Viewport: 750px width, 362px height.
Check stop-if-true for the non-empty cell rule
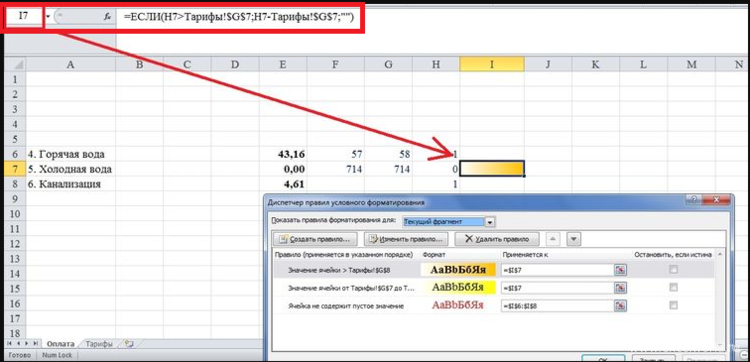point(673,306)
